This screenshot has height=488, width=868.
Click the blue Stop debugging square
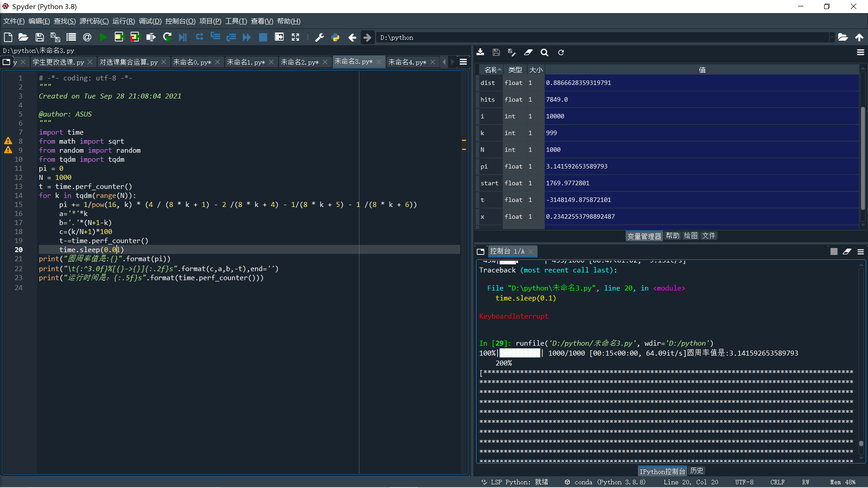[x=263, y=38]
